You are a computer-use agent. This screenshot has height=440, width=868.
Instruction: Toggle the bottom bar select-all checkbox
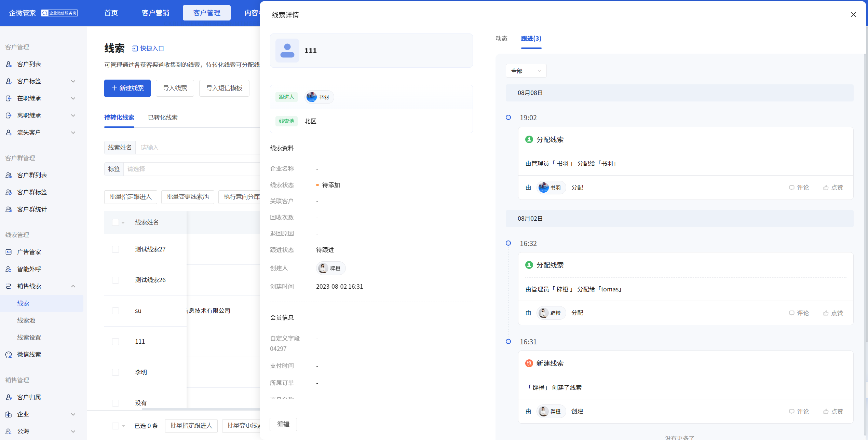(x=116, y=426)
